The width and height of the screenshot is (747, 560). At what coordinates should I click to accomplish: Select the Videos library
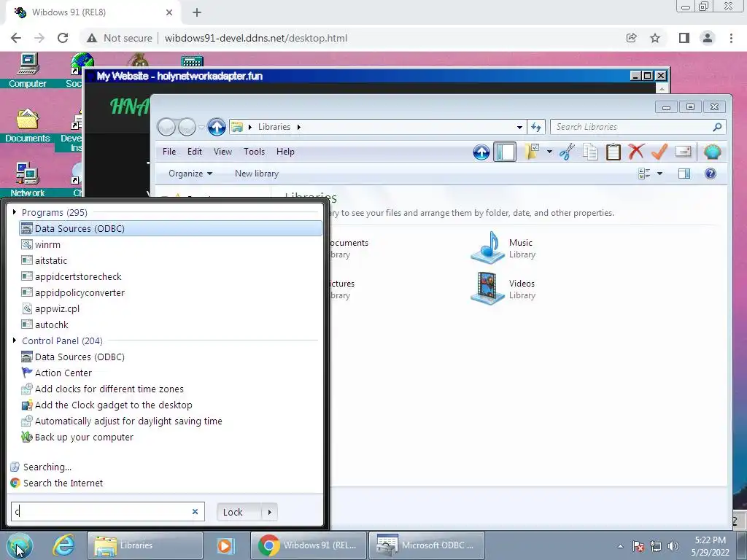point(503,289)
